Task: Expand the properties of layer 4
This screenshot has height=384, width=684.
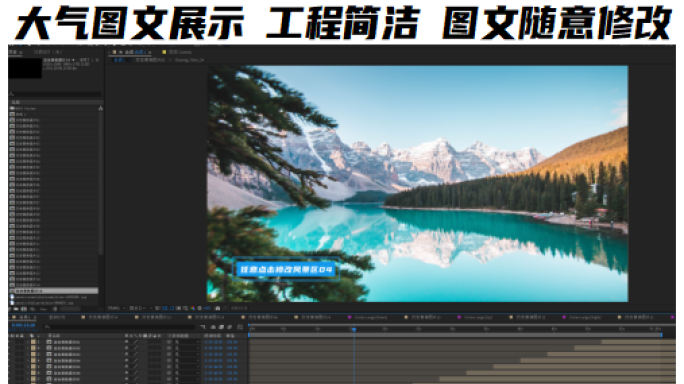Action: click(x=27, y=360)
